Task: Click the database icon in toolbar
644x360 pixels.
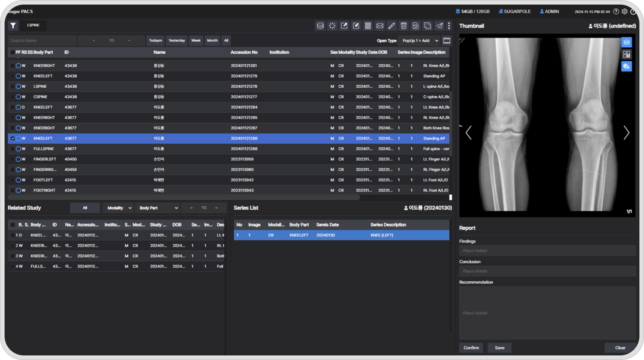Action: (x=320, y=26)
